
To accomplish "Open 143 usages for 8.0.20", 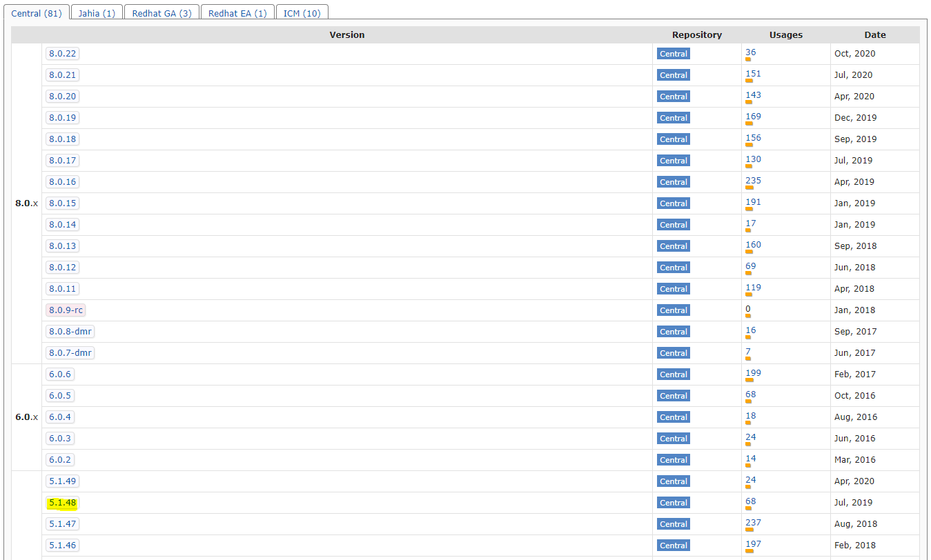I will [x=753, y=95].
